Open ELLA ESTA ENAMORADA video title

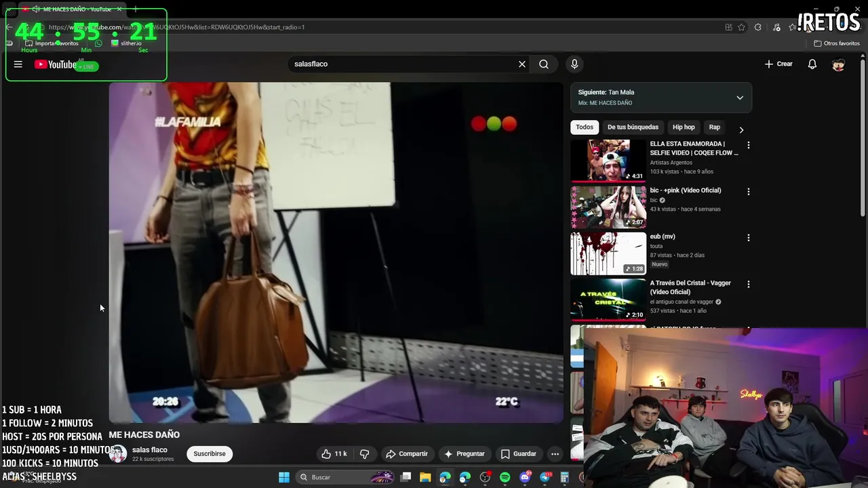[694, 148]
